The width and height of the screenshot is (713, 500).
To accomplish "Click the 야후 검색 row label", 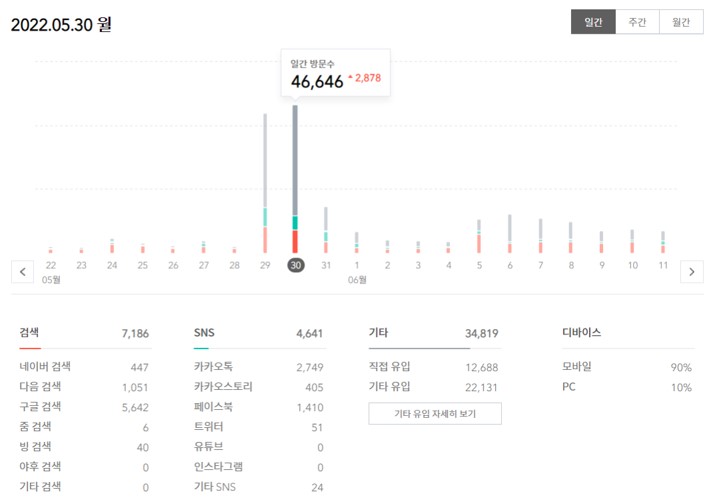I will pyautogui.click(x=40, y=466).
